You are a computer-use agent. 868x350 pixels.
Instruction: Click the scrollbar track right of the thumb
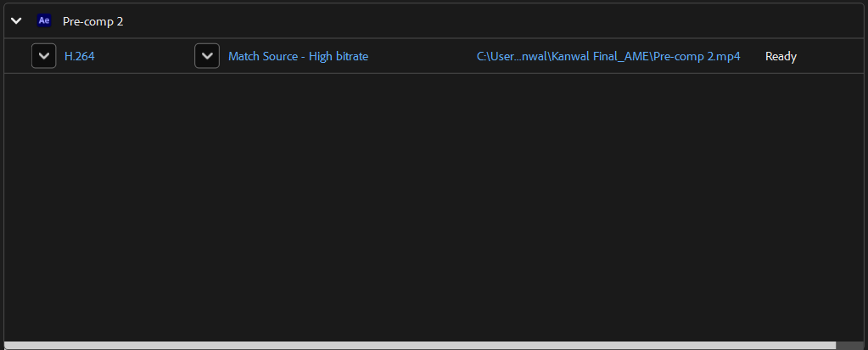coord(850,346)
